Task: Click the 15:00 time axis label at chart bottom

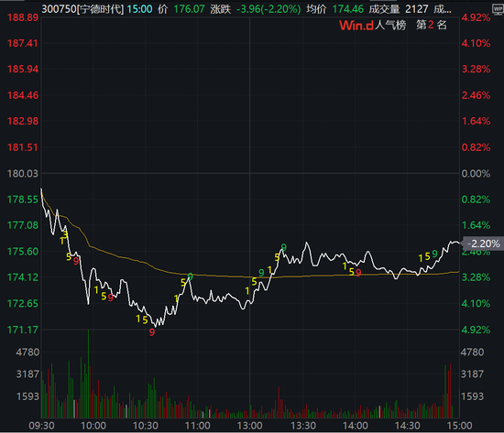Action: point(459,426)
